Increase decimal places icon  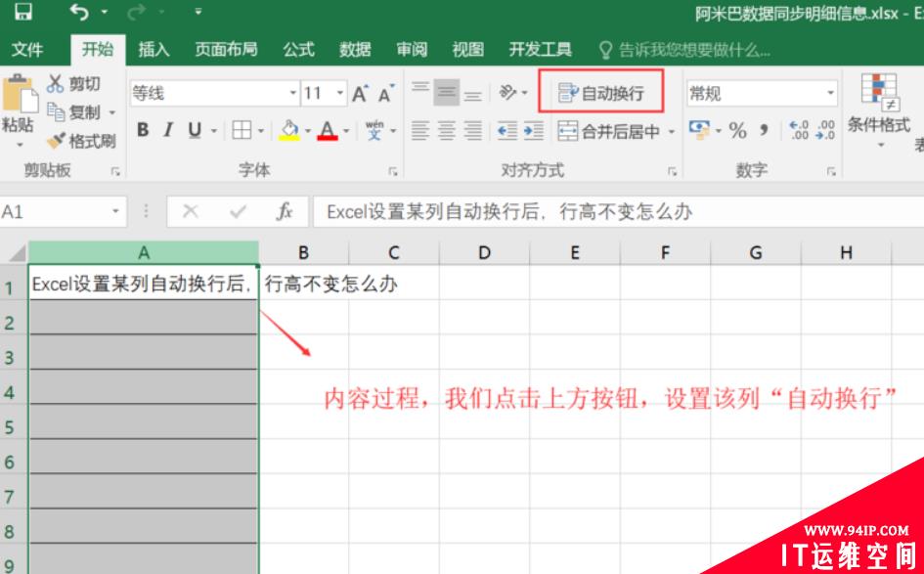coord(799,130)
